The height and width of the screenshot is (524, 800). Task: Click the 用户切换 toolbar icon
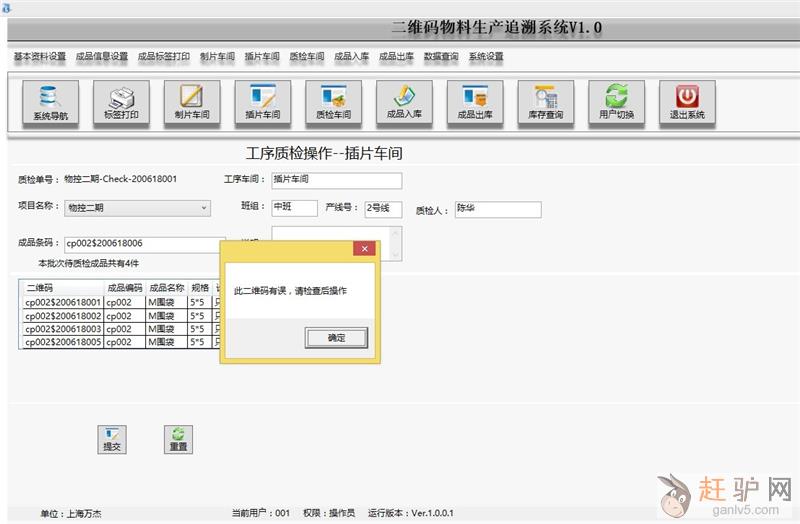pos(616,104)
